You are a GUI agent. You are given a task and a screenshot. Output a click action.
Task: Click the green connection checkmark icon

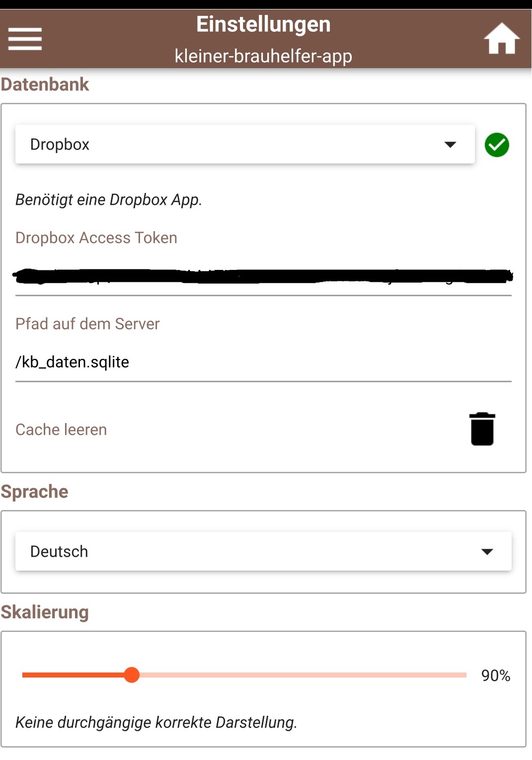click(497, 145)
